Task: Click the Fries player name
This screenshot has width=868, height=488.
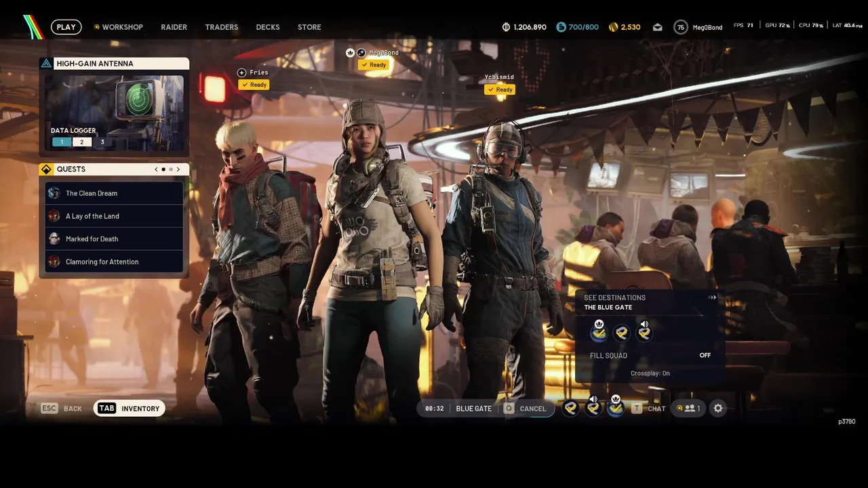Action: point(259,73)
